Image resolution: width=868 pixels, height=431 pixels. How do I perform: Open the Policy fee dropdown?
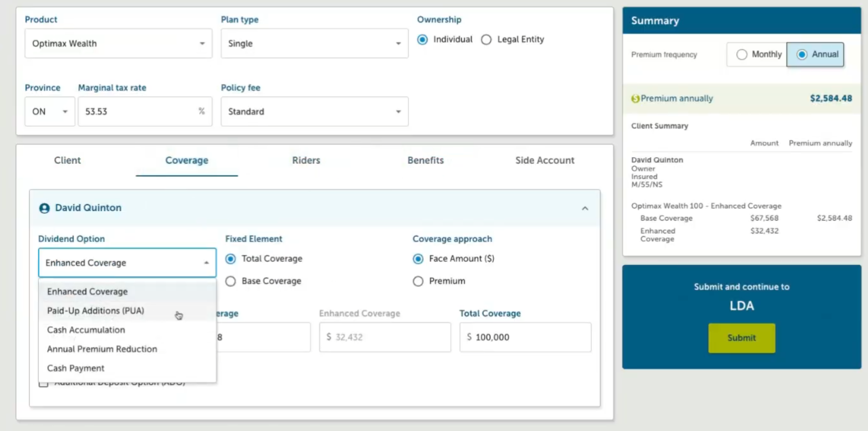click(314, 111)
